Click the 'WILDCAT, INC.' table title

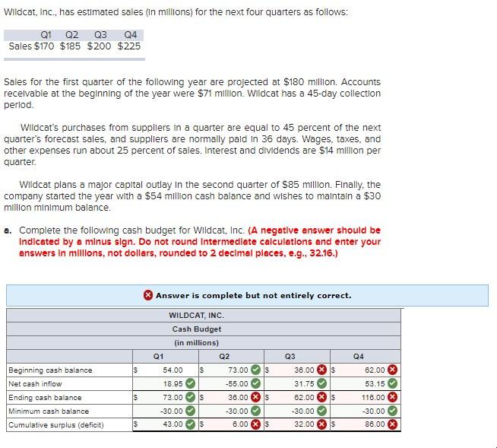(x=197, y=315)
